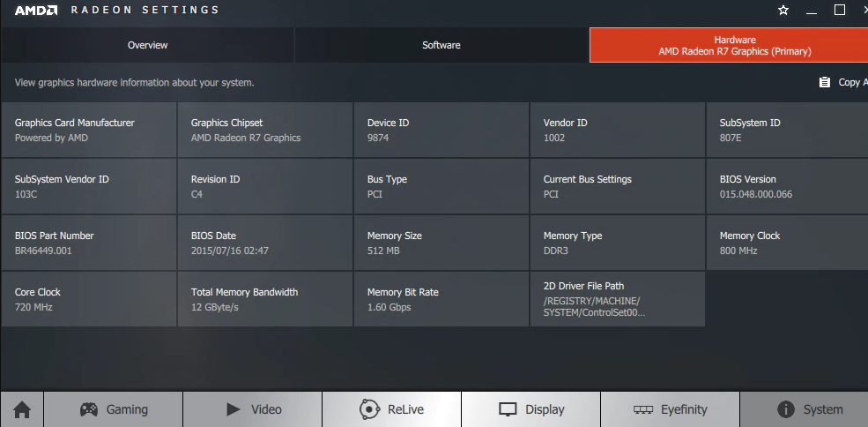Click the Vendor ID value 1002
This screenshot has height=427, width=868.
pyautogui.click(x=554, y=138)
